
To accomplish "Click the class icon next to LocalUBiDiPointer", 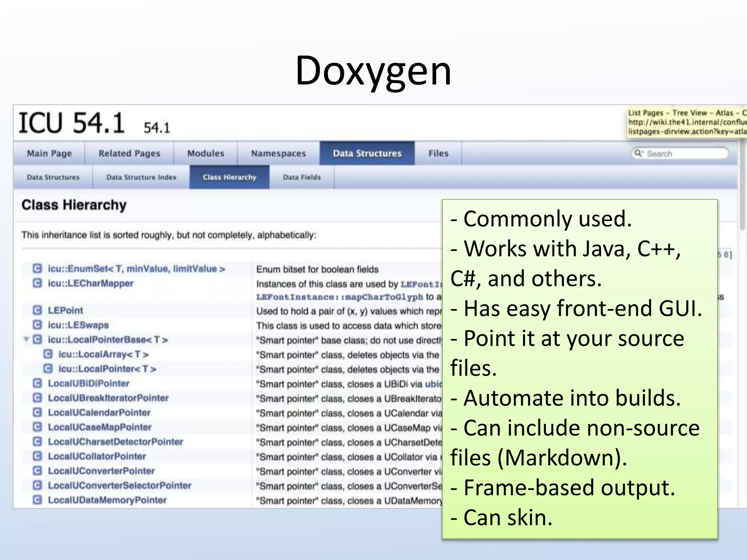I will [x=37, y=383].
